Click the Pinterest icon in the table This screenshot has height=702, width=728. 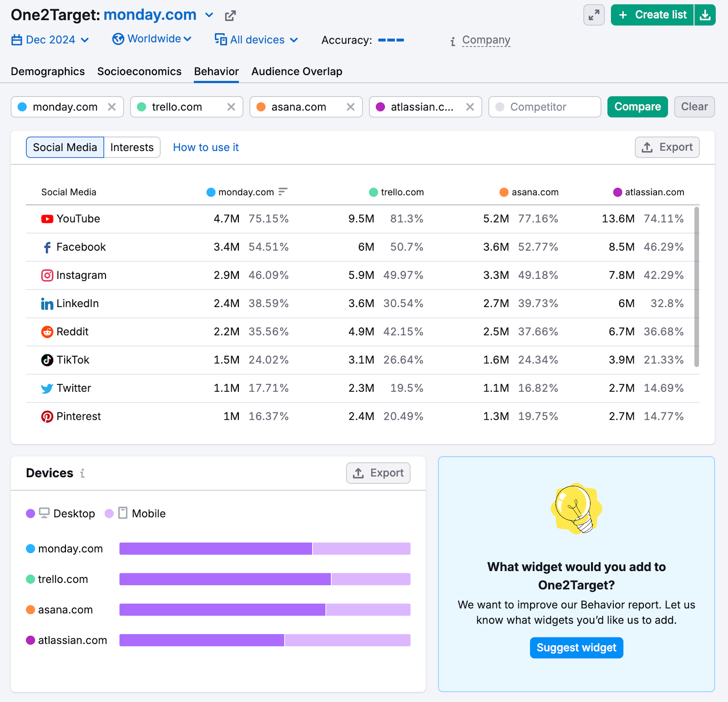[x=47, y=416]
